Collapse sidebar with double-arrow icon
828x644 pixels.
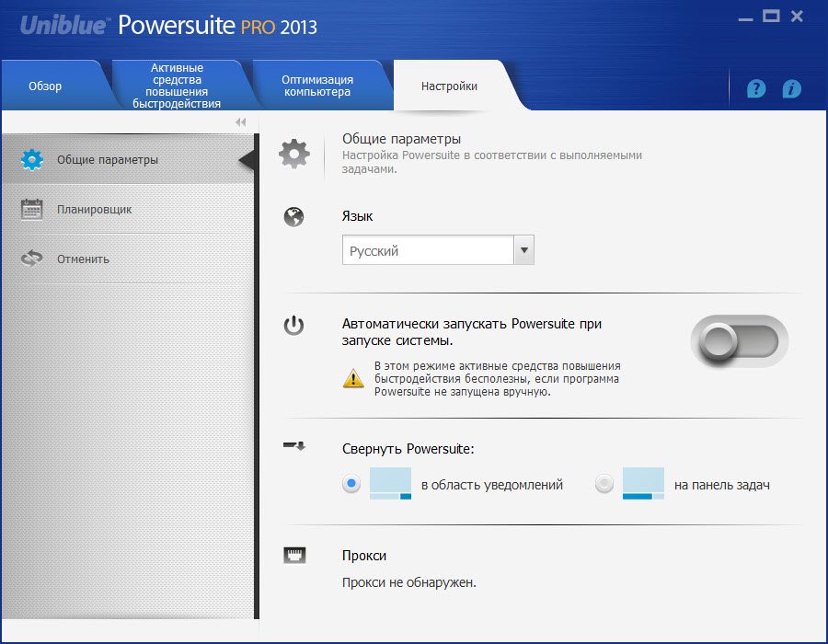point(241,122)
